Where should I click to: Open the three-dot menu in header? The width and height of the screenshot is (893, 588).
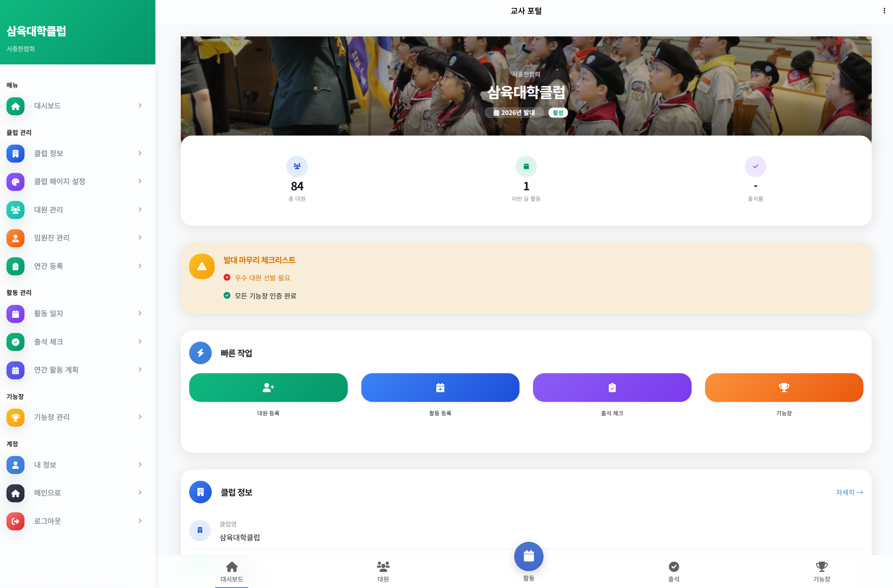pyautogui.click(x=884, y=11)
